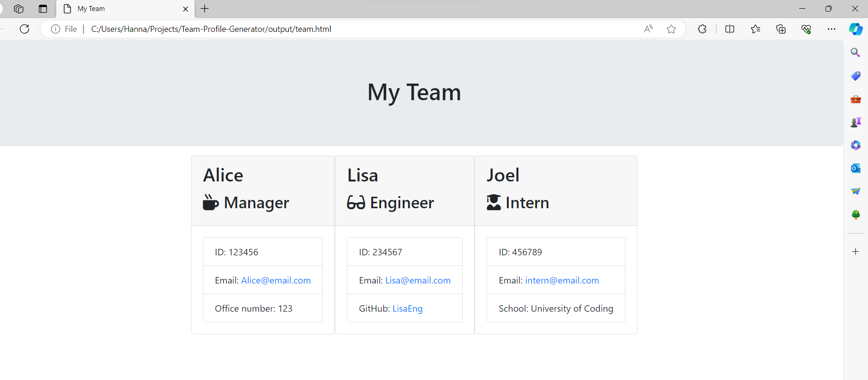The image size is (868, 380).
Task: Open LisaEng GitHub link
Action: pyautogui.click(x=407, y=308)
